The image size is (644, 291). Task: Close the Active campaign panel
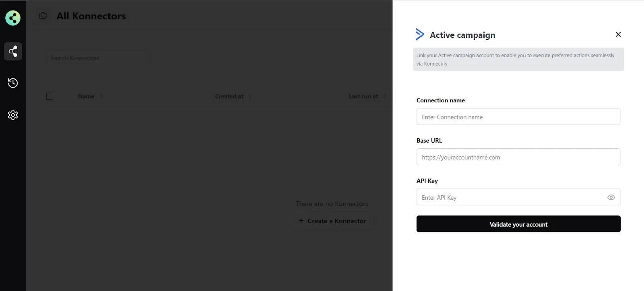pos(618,35)
